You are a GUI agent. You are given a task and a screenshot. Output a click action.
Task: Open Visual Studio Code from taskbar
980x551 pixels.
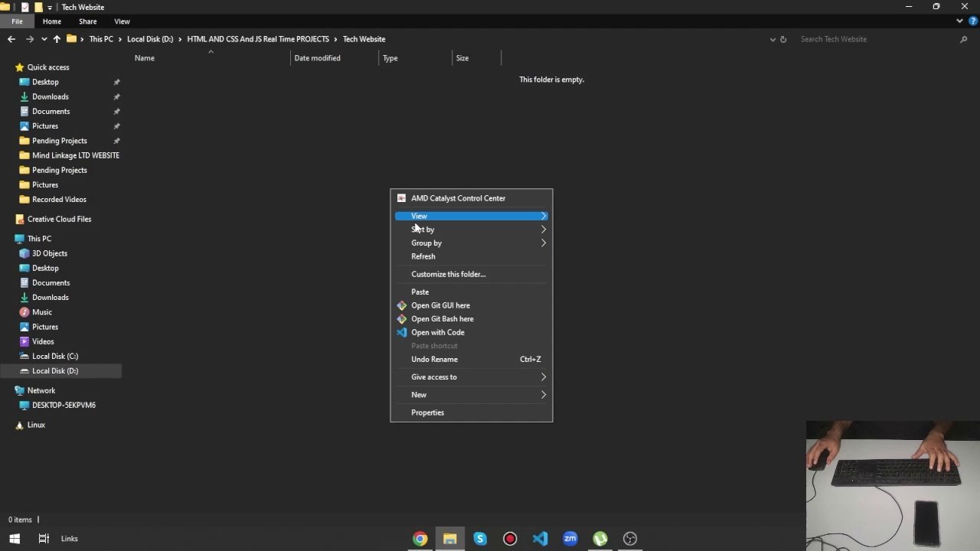tap(540, 539)
